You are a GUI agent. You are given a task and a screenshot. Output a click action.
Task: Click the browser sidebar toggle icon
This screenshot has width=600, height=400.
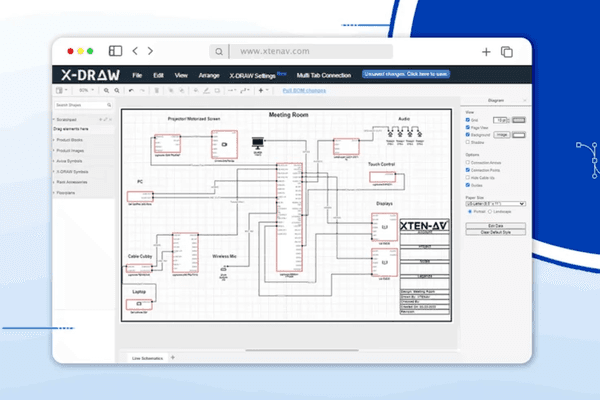click(x=115, y=51)
